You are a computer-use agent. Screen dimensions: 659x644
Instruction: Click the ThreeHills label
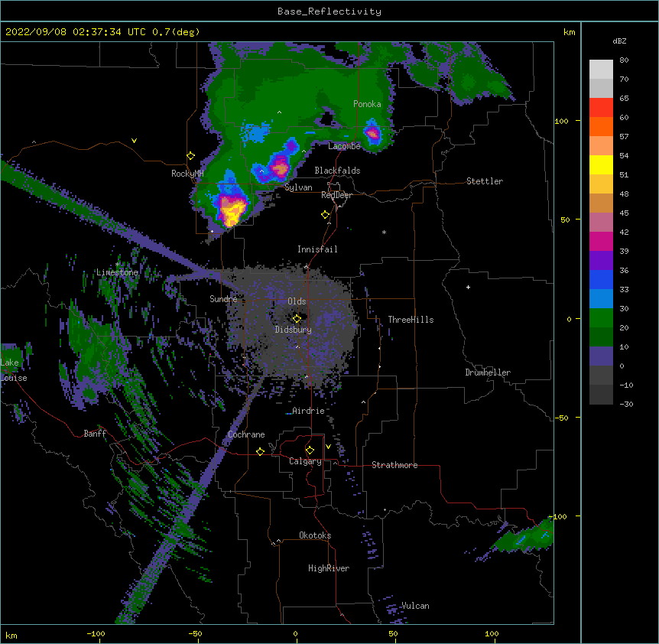pos(411,320)
